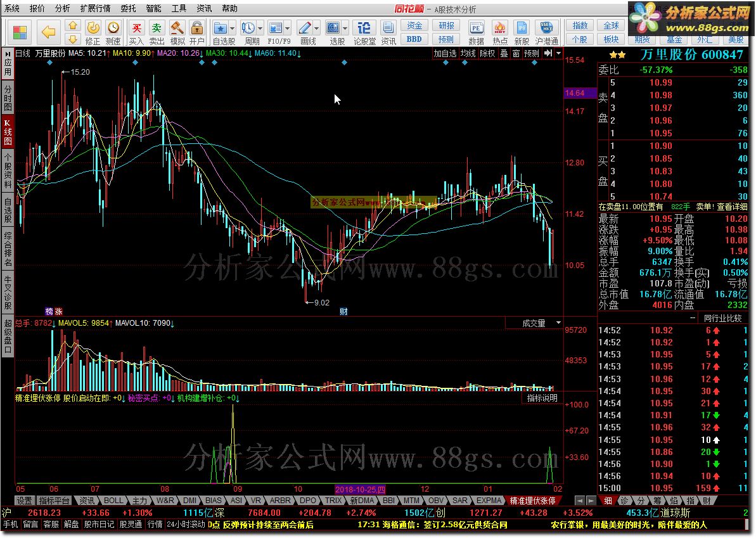Switch sidebar to 分时图 view
Screen dimensions: 756x538
tap(8, 98)
